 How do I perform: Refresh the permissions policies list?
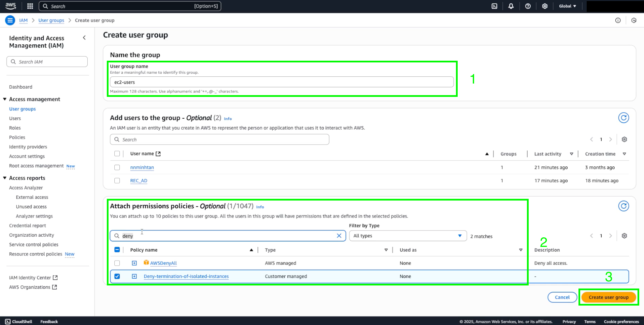point(624,206)
